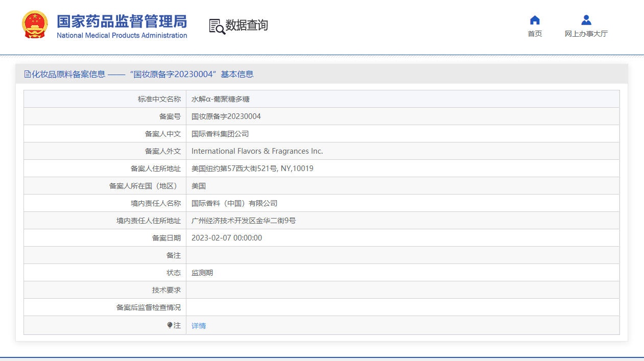
Task: Click the 技术要求 label
Action: click(166, 290)
